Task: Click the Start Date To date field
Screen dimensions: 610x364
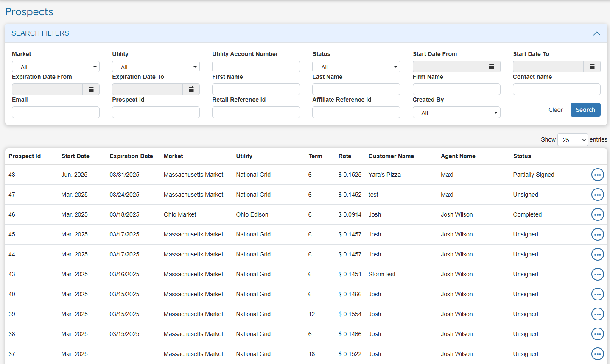Action: tap(548, 67)
